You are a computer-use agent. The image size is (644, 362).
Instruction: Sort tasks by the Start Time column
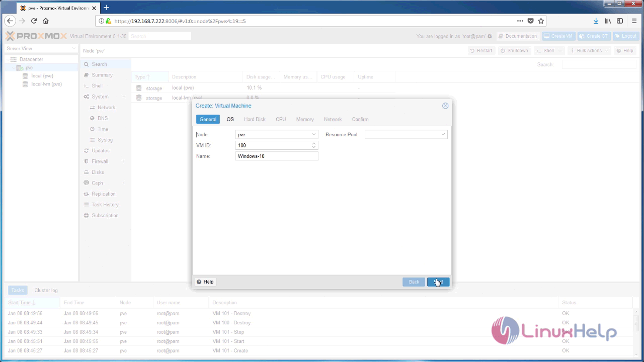point(32,303)
